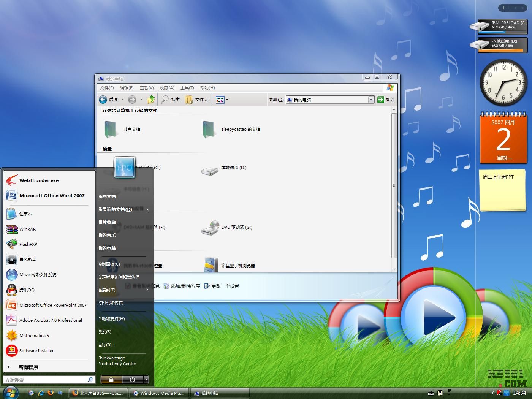Open the 查看(V) menu
Screen dimensions: 532x399
[x=146, y=88]
